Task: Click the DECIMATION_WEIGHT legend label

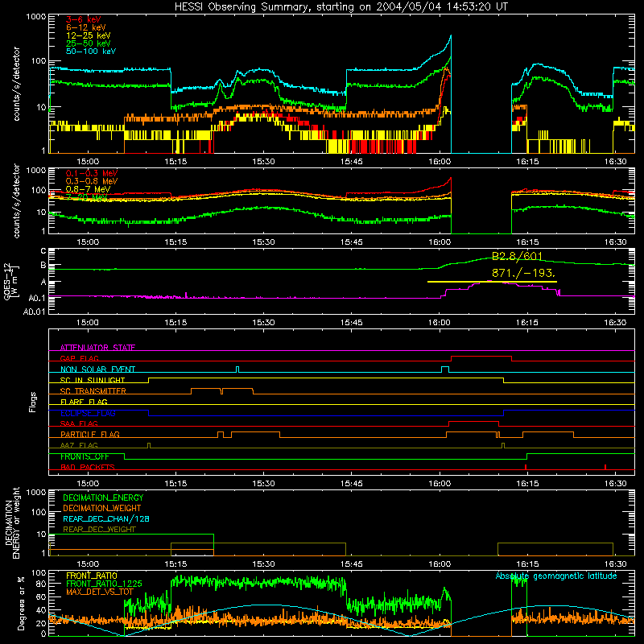Action: click(x=102, y=509)
